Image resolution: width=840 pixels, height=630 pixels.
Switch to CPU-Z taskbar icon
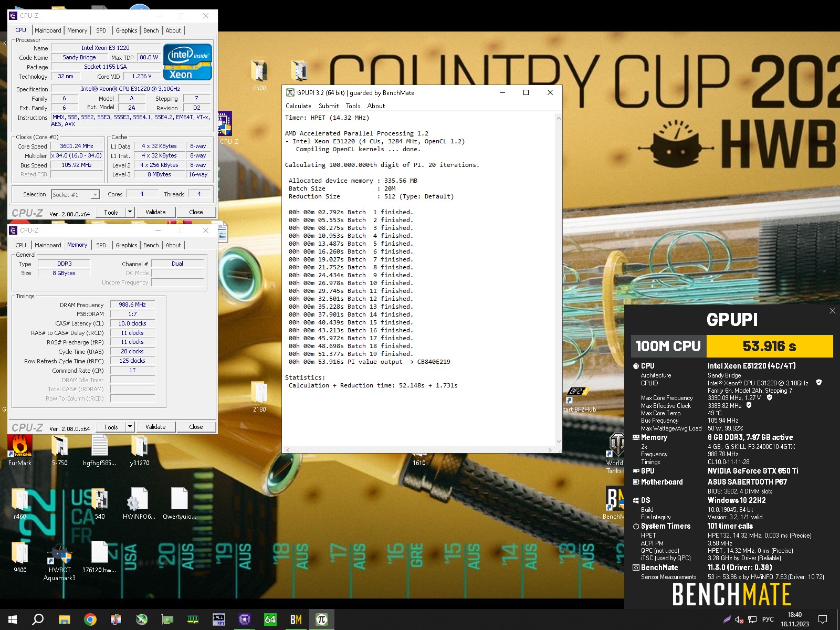(244, 619)
